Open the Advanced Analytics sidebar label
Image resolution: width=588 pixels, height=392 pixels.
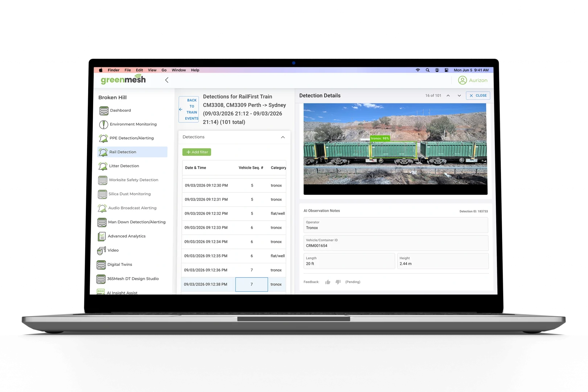(x=127, y=236)
